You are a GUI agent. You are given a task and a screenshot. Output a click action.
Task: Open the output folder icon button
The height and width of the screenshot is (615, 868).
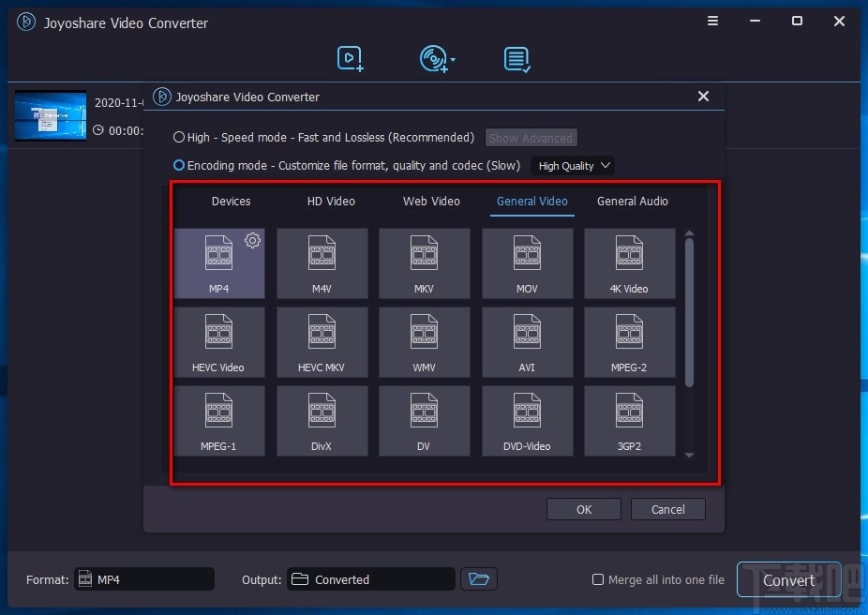[479, 579]
